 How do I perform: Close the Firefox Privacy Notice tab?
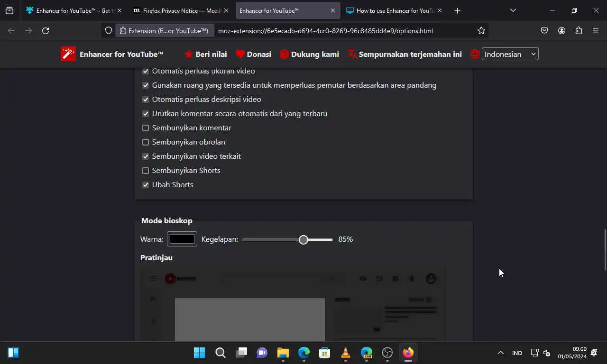click(x=226, y=10)
